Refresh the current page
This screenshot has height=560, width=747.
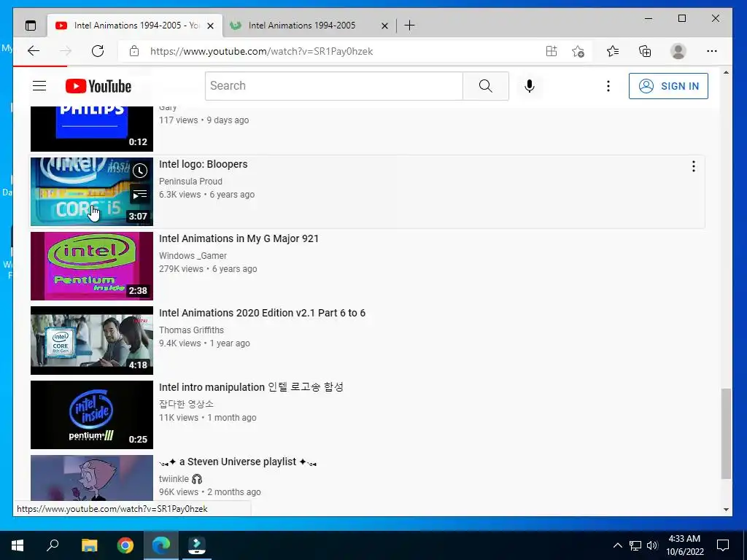pyautogui.click(x=98, y=51)
